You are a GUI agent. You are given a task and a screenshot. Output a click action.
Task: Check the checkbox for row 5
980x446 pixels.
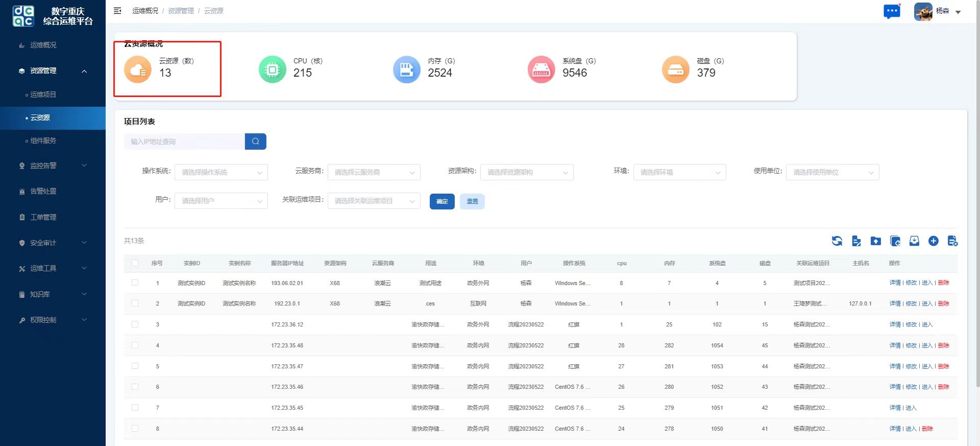135,366
